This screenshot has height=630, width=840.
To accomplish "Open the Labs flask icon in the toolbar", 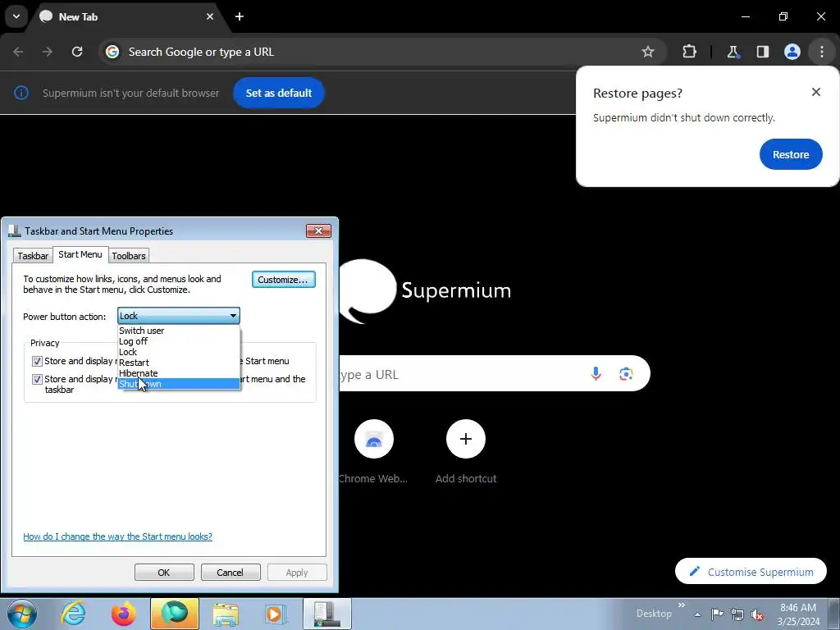I will point(733,52).
